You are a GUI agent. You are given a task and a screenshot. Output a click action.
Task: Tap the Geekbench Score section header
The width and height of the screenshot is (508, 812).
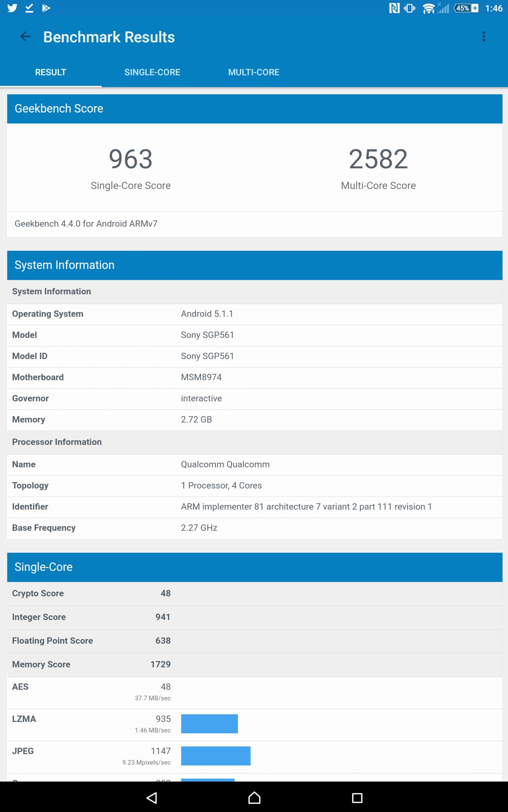(254, 109)
